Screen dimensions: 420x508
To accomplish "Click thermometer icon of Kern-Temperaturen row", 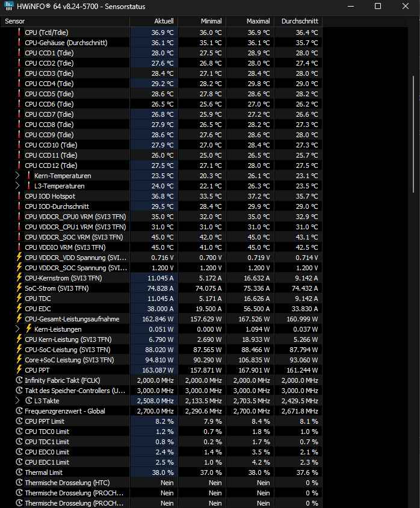I will click(x=29, y=175).
